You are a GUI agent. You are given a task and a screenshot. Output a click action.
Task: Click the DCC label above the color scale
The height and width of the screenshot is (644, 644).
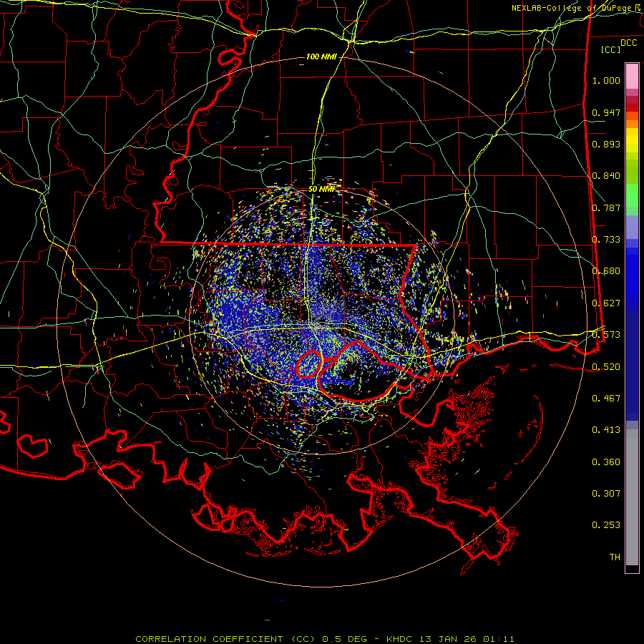628,43
